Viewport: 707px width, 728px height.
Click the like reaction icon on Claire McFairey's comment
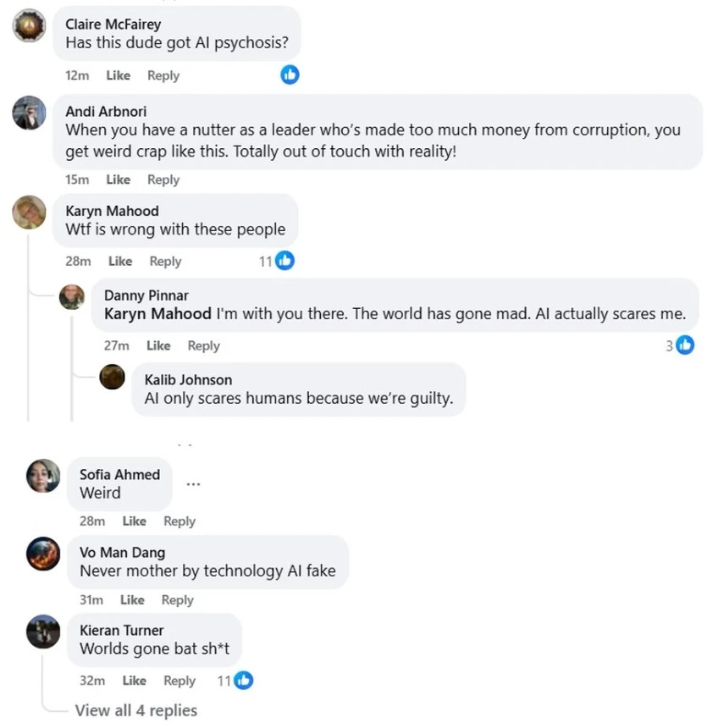[290, 75]
